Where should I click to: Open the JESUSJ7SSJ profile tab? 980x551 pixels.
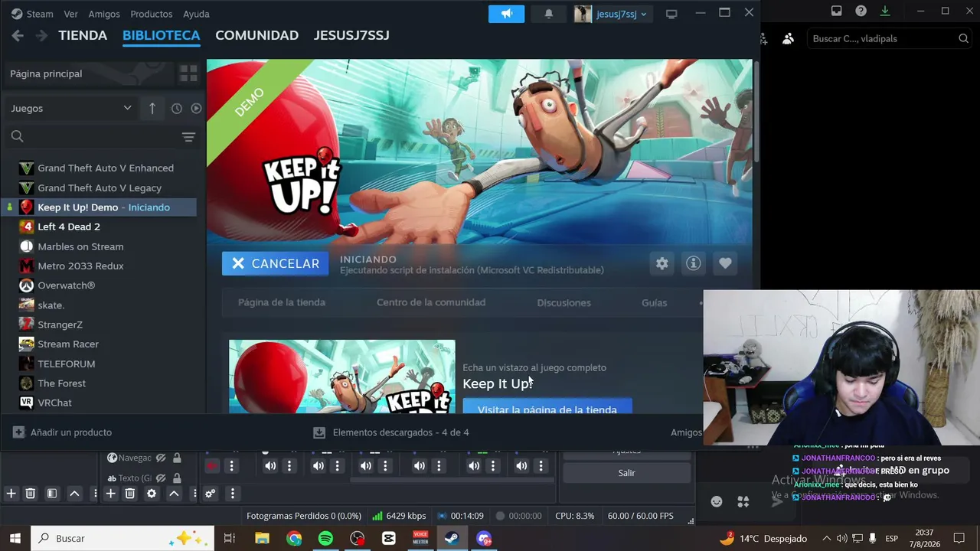[x=351, y=35]
